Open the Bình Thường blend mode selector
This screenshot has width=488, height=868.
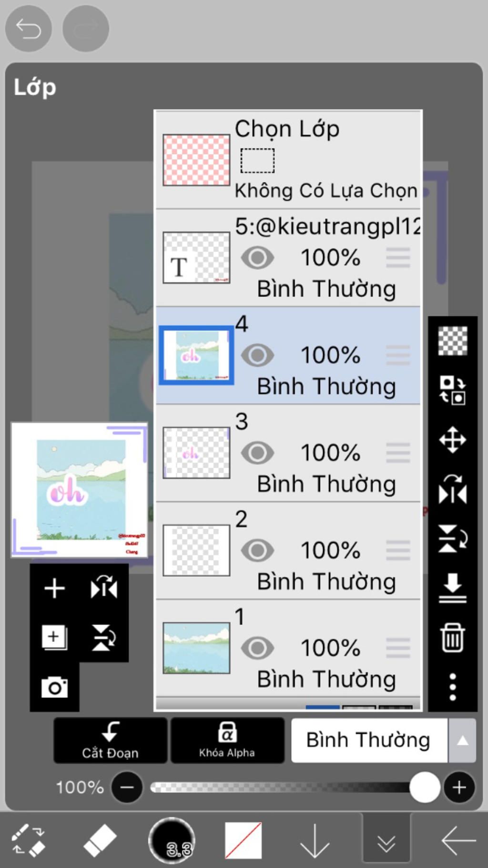pos(368,741)
